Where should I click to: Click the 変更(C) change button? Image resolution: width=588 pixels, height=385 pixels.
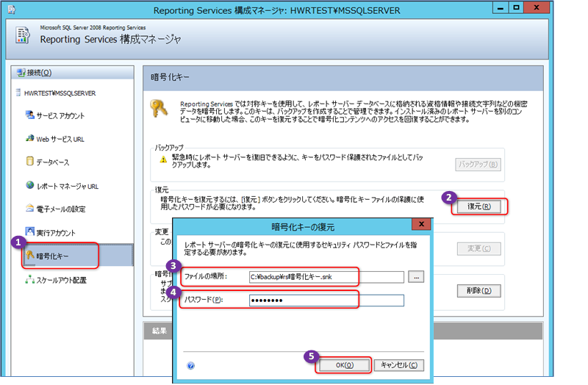pos(479,248)
